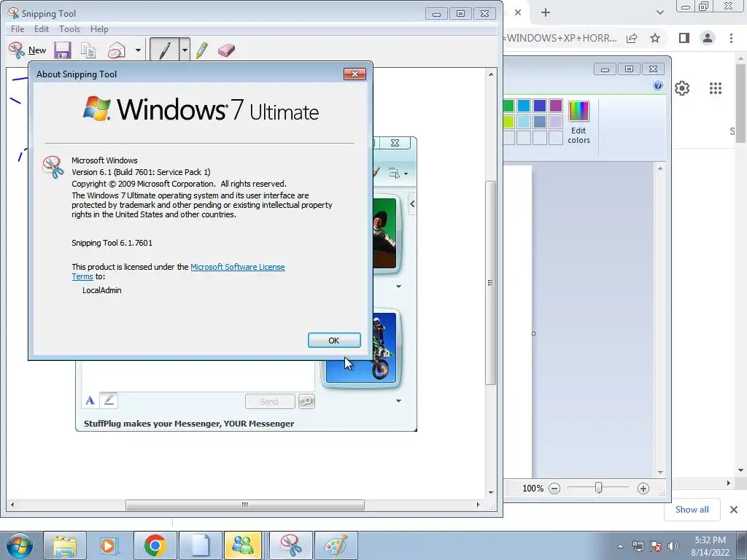Image resolution: width=747 pixels, height=560 pixels.
Task: Open a new Chrome tab
Action: click(546, 13)
